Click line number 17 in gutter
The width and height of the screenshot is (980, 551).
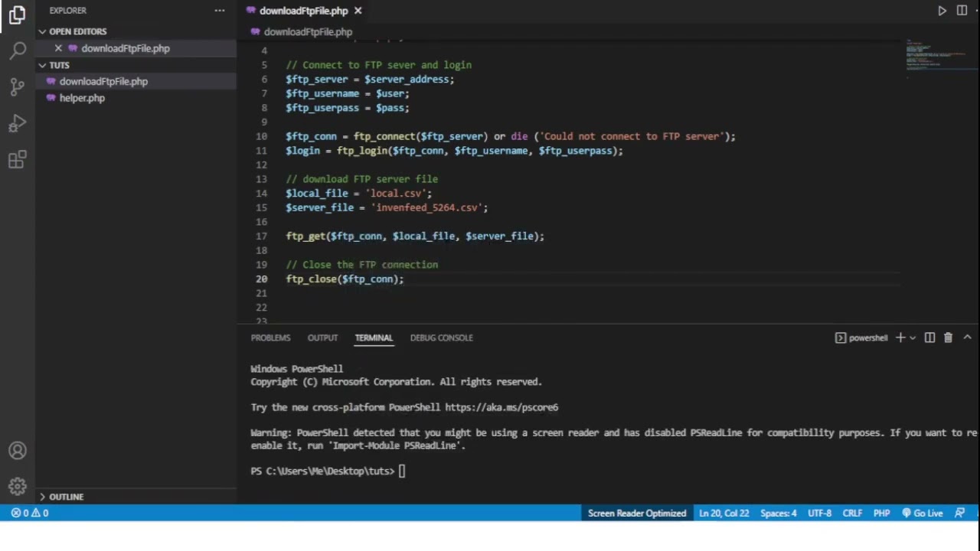(x=262, y=236)
